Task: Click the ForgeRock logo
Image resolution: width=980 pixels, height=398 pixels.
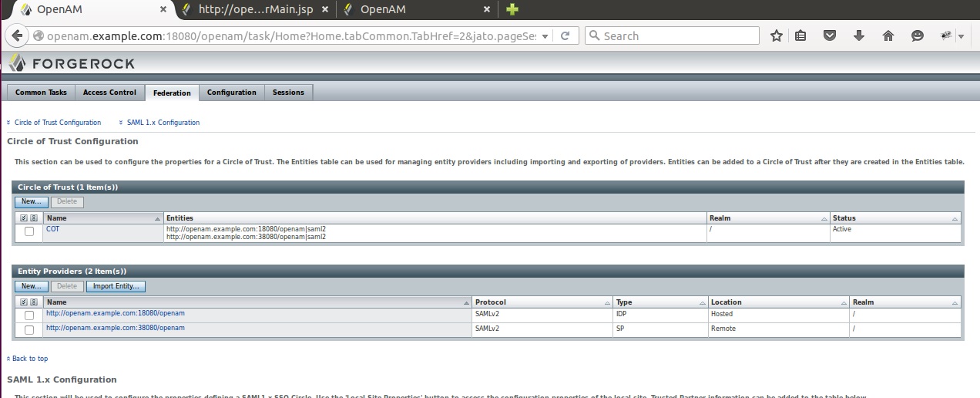Action: (x=71, y=63)
